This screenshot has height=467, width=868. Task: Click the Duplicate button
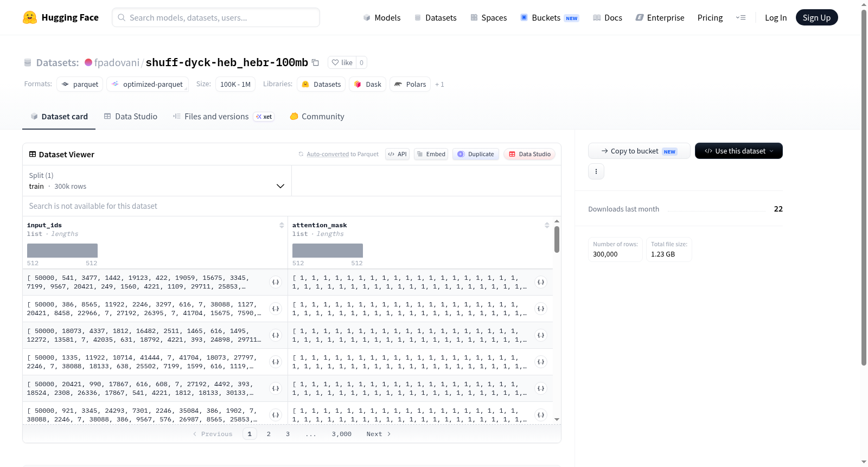click(x=475, y=154)
